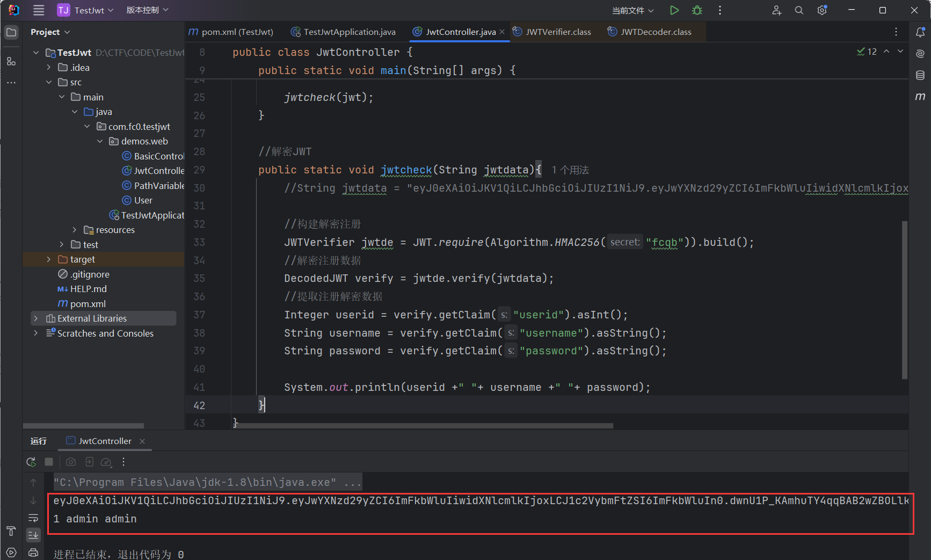Screen dimensions: 931x560
Task: Expand External Libraries node
Action: click(x=36, y=318)
